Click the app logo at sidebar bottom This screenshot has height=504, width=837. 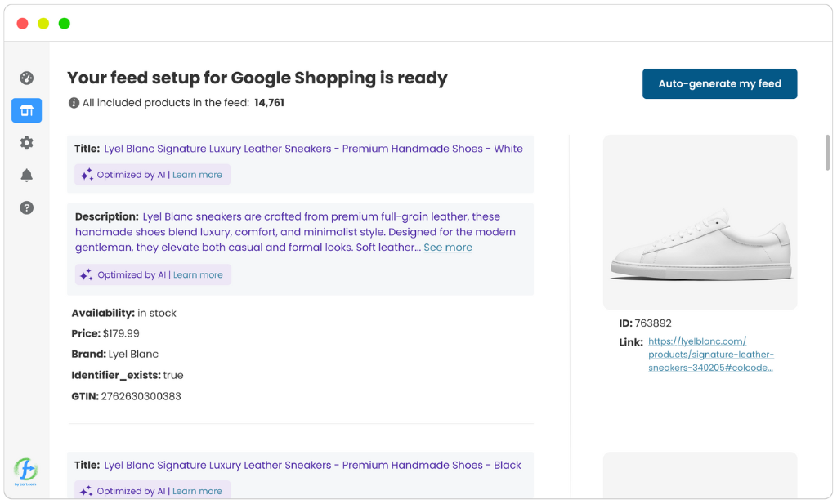pos(26,471)
